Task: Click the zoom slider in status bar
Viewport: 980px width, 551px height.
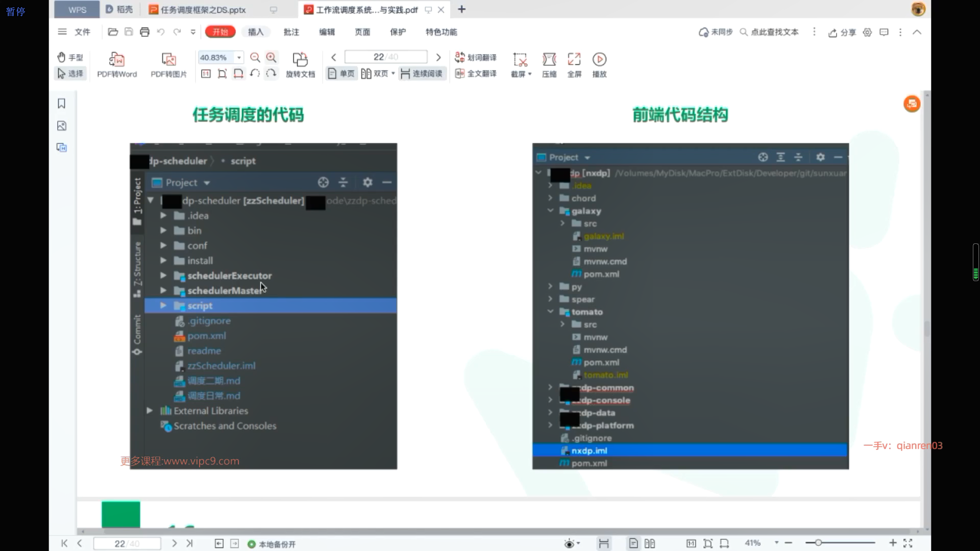Action: point(818,543)
